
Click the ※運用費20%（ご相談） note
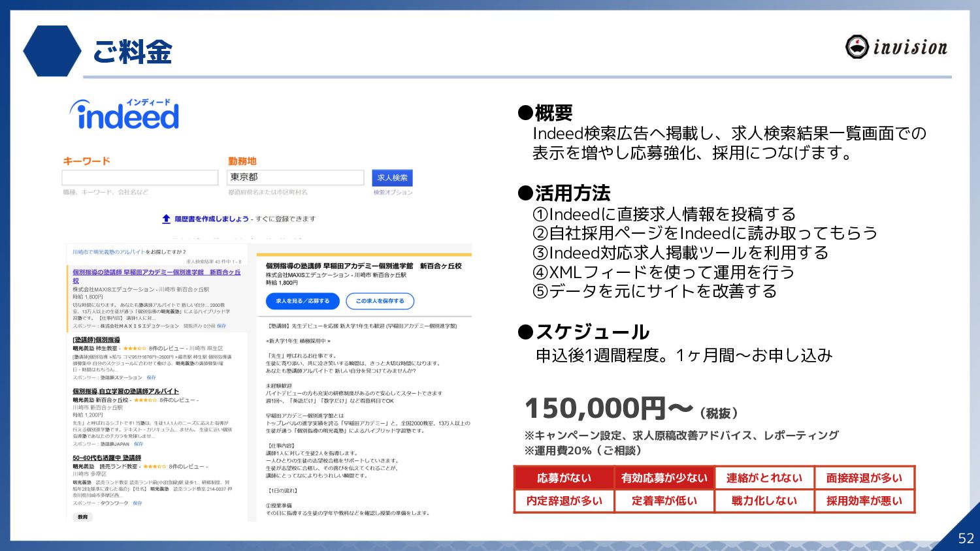point(585,450)
